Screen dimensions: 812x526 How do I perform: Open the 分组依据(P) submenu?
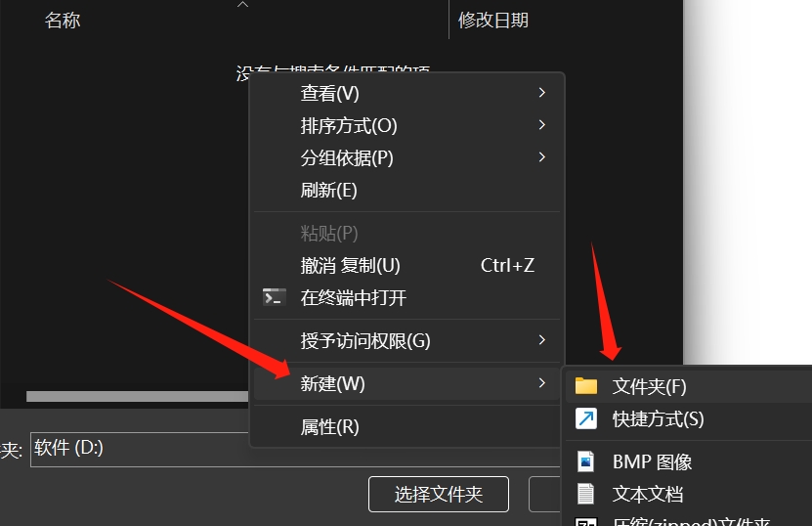click(x=406, y=157)
